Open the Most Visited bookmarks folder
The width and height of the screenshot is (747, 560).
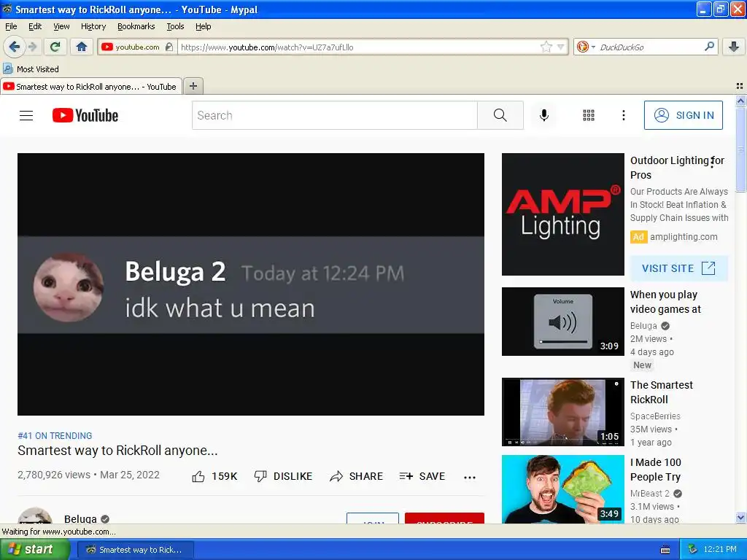31,69
